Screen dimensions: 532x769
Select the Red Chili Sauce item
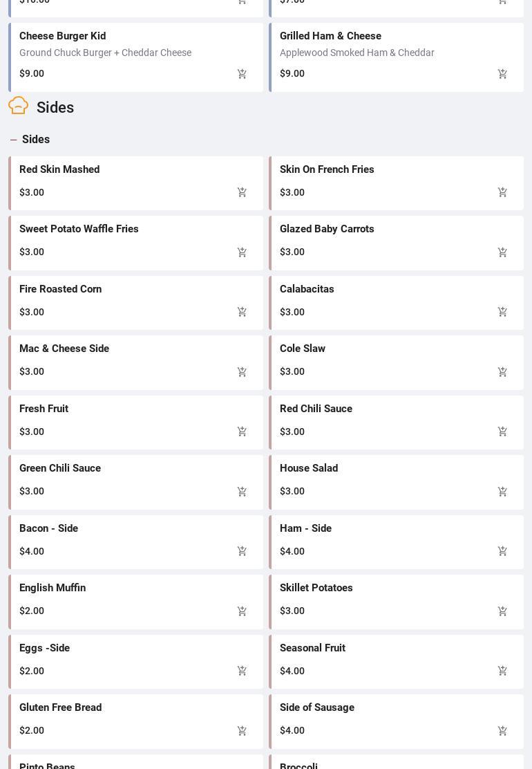(316, 409)
